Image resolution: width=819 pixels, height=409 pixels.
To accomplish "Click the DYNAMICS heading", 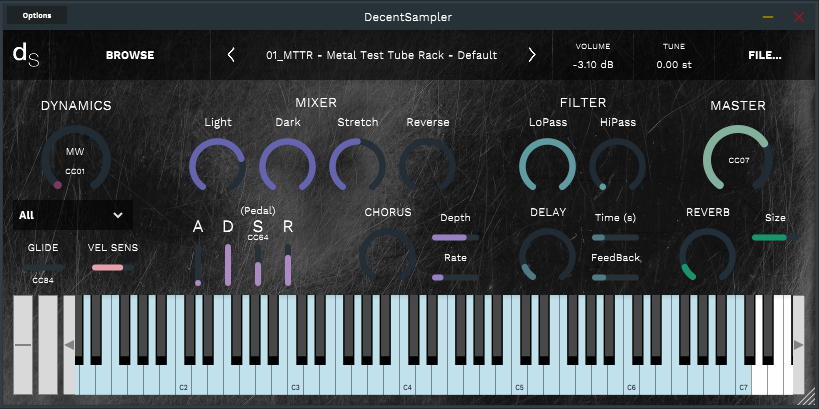I will 76,106.
